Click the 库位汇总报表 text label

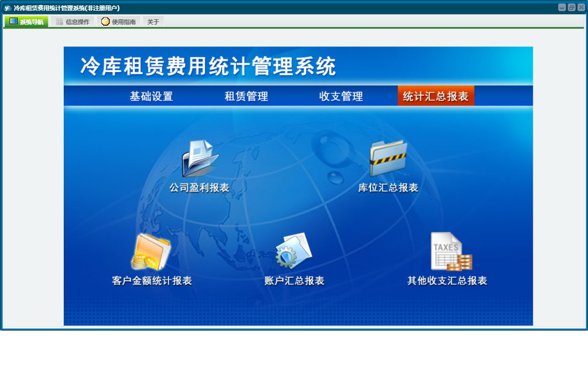[388, 188]
